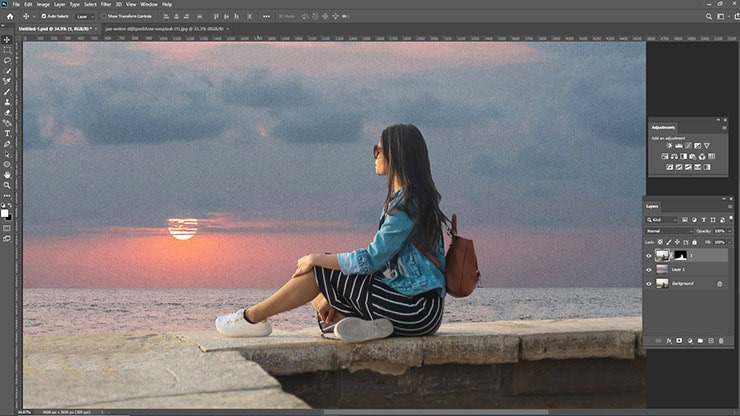This screenshot has height=416, width=740.
Task: Open the Opacity slider dropdown arrow
Action: tap(729, 231)
